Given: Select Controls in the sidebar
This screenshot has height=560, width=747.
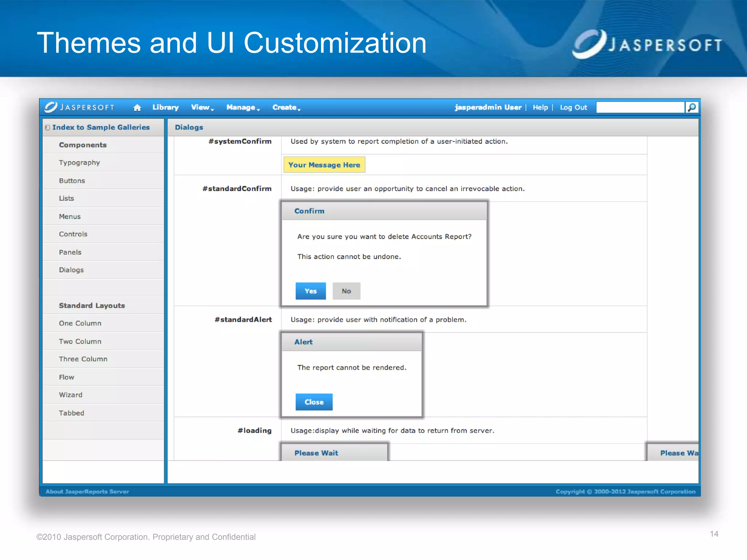Looking at the screenshot, I should 103,234.
